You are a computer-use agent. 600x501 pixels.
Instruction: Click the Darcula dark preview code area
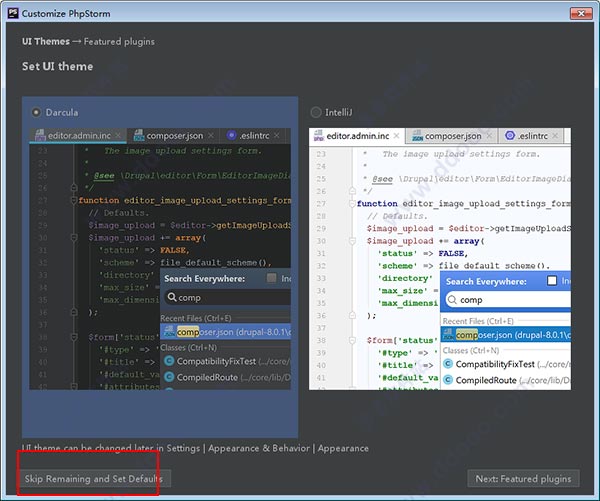160,259
